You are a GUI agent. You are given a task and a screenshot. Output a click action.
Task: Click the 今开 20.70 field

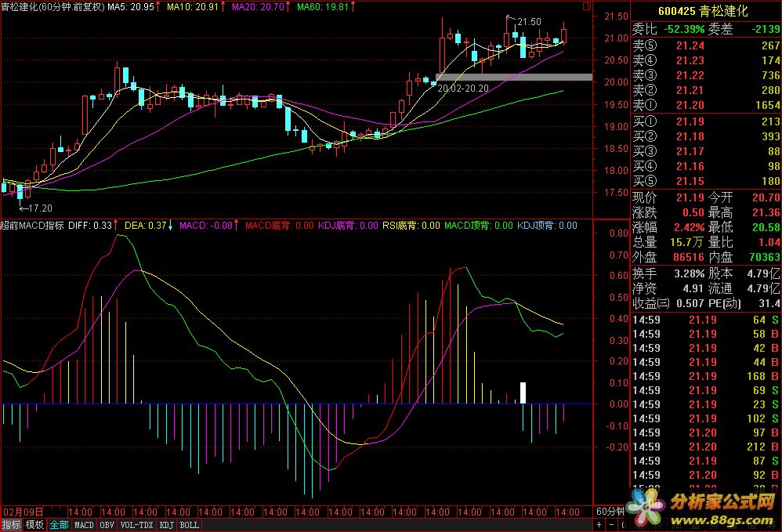pos(744,197)
